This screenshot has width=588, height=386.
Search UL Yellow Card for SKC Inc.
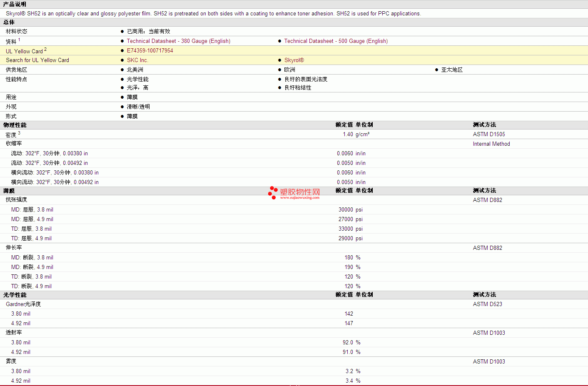(x=137, y=60)
